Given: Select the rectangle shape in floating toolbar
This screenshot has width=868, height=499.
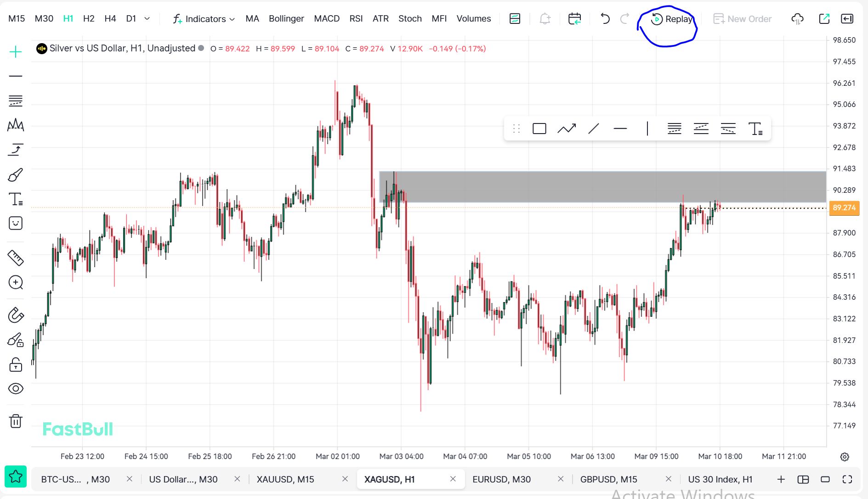Looking at the screenshot, I should (x=539, y=129).
